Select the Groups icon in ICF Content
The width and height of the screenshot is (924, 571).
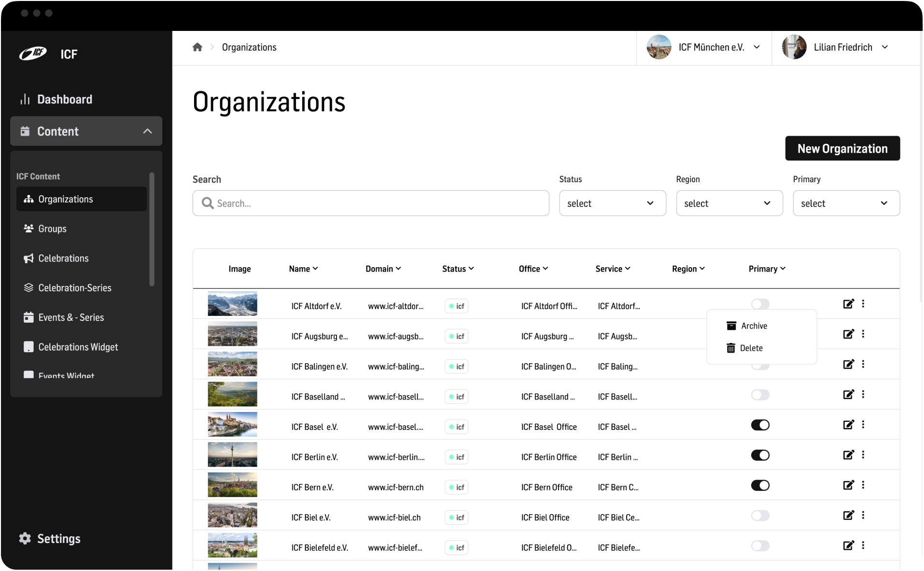point(29,228)
